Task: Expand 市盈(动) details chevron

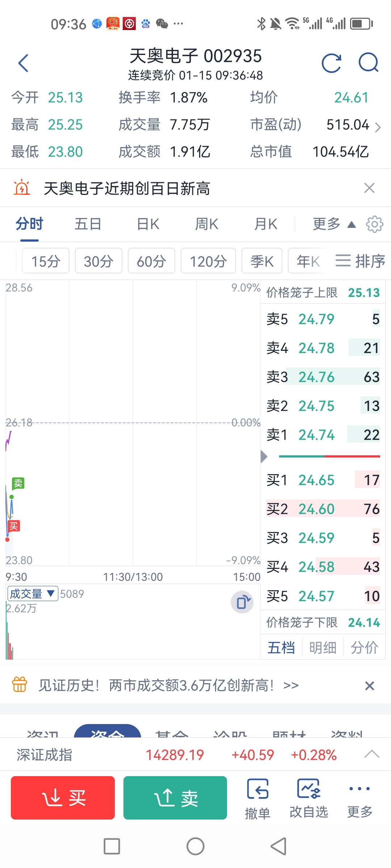Action: point(378,127)
